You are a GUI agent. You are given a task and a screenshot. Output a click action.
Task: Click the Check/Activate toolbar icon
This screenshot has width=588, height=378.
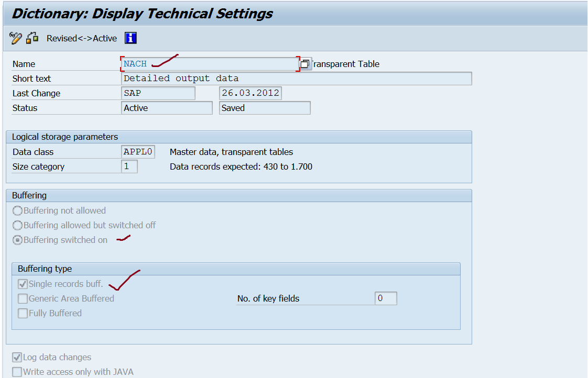tap(32, 38)
